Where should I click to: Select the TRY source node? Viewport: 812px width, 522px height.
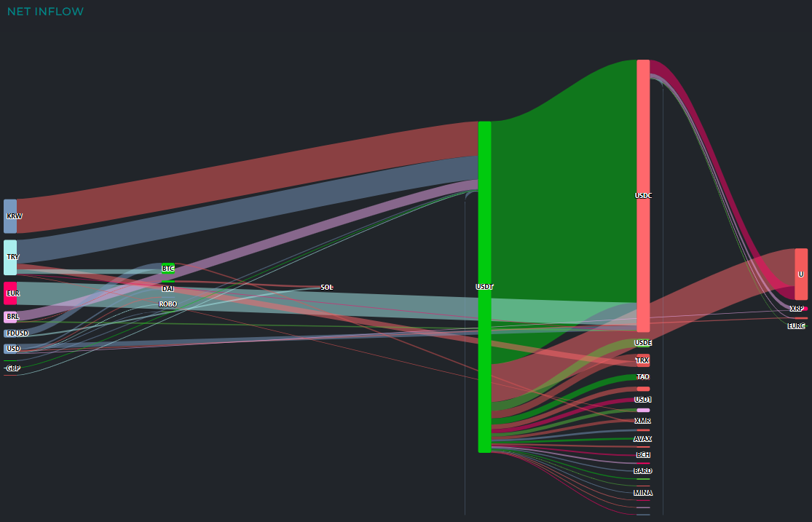click(x=9, y=257)
